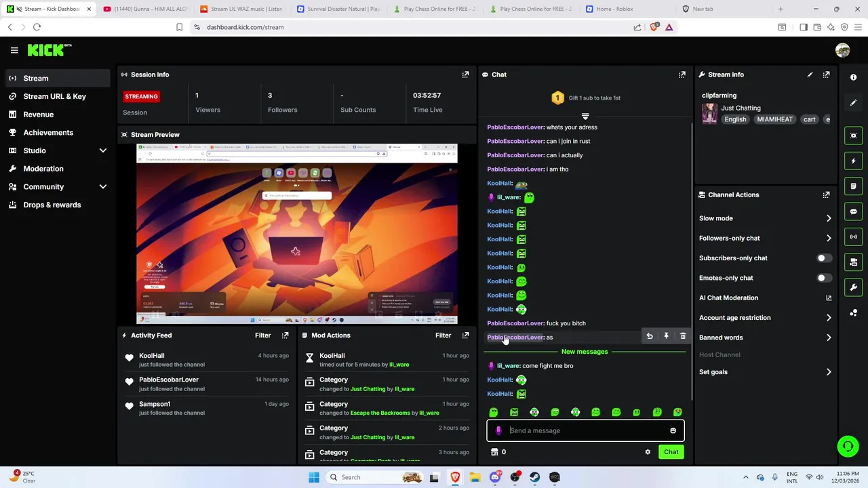The image size is (868, 488).
Task: Open the Activity Feed Filter dropdown
Action: [262, 335]
